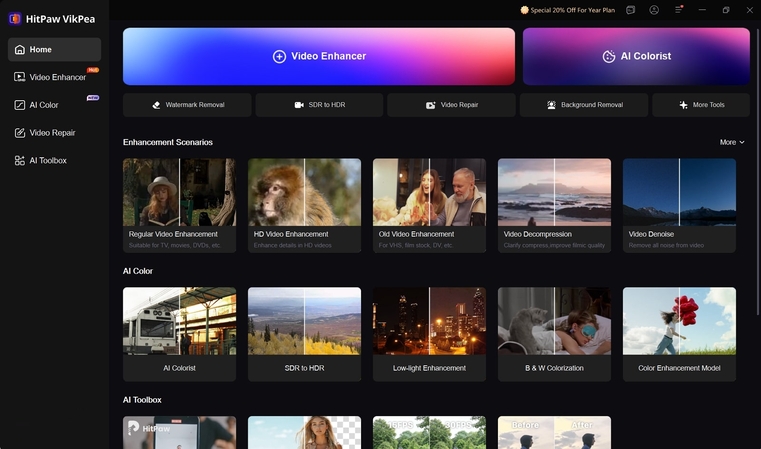
Task: Open the AI Colorist card thumbnail
Action: pyautogui.click(x=180, y=321)
